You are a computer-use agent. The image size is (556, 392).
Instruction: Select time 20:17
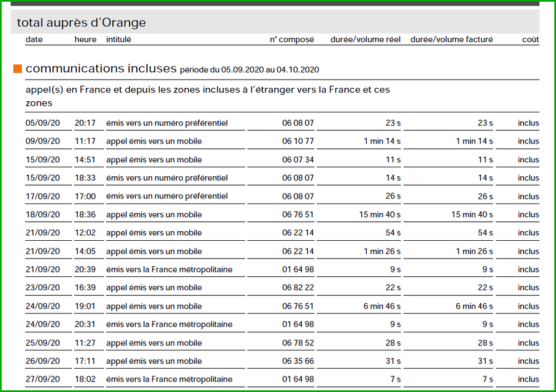point(85,123)
